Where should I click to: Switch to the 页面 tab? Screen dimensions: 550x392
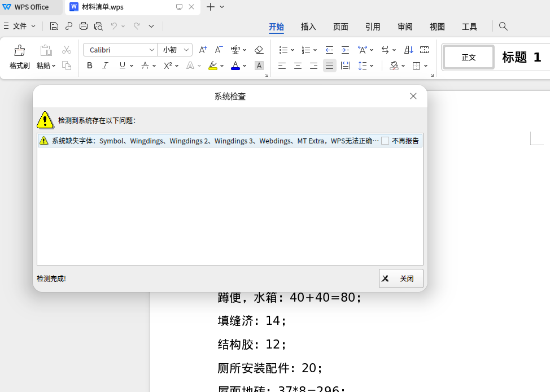point(341,27)
